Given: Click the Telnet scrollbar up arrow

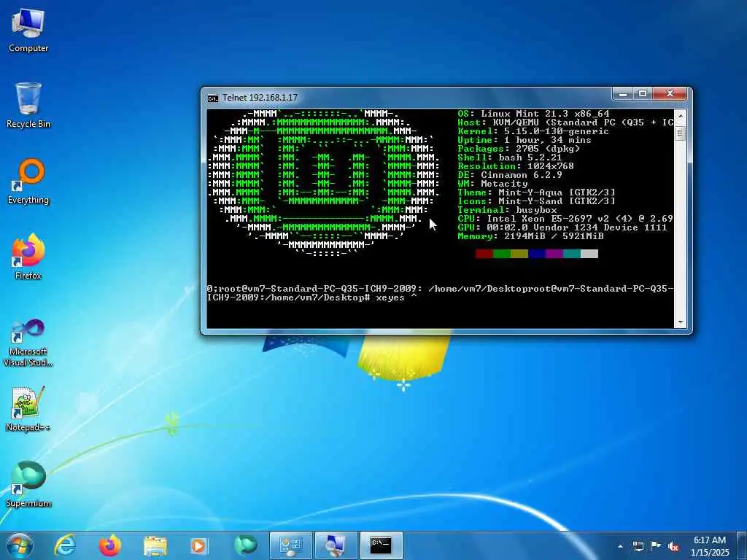Looking at the screenshot, I should [x=681, y=116].
